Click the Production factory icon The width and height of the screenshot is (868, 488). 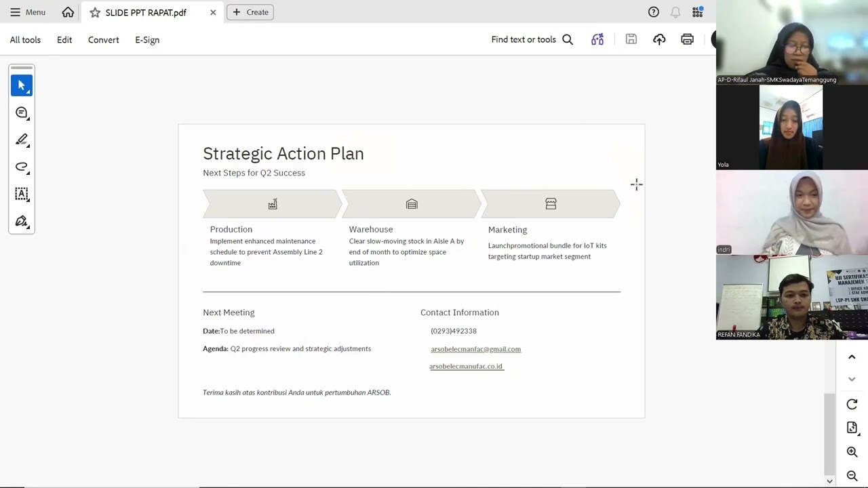273,204
